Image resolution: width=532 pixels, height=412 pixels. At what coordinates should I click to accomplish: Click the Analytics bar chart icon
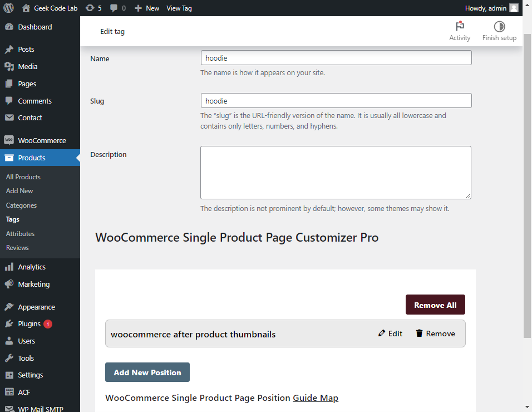(x=9, y=267)
